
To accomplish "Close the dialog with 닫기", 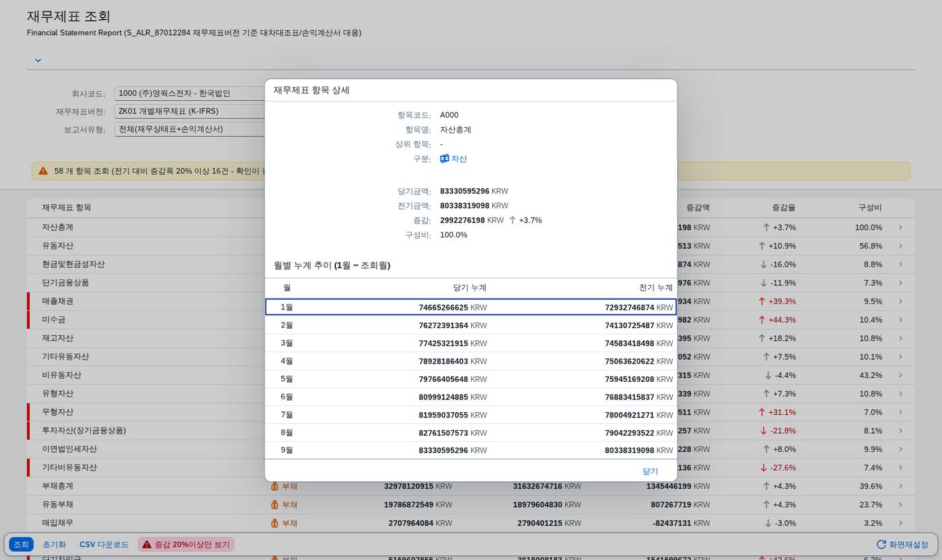I will pyautogui.click(x=650, y=471).
